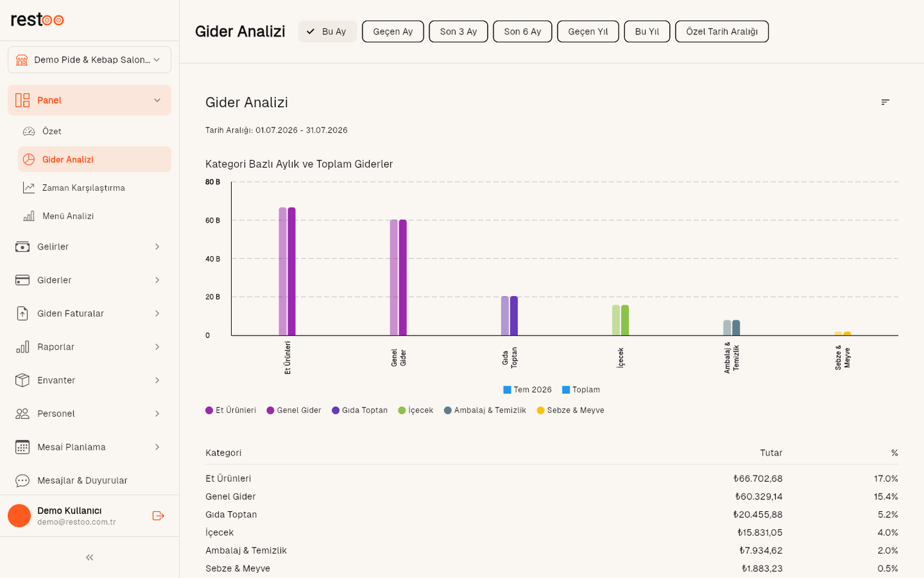This screenshot has width=924, height=578.
Task: Click the İçecek green legend swatch
Action: point(402,411)
